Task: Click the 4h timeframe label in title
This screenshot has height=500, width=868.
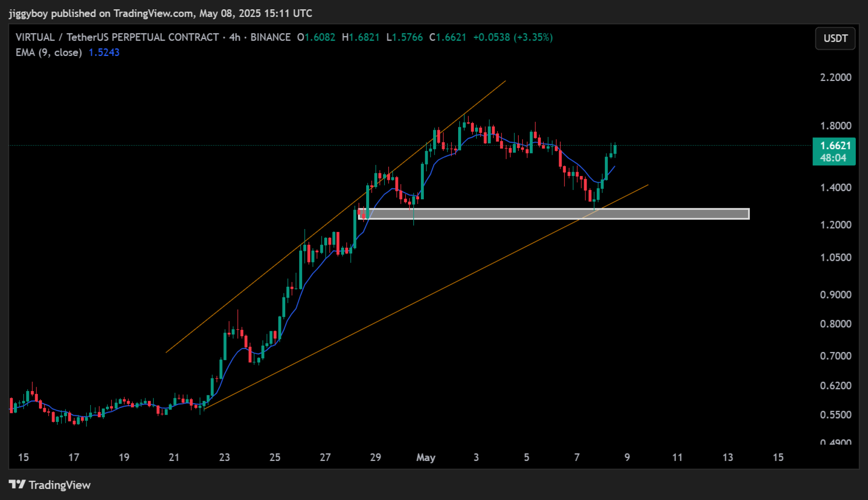Action: [x=235, y=37]
